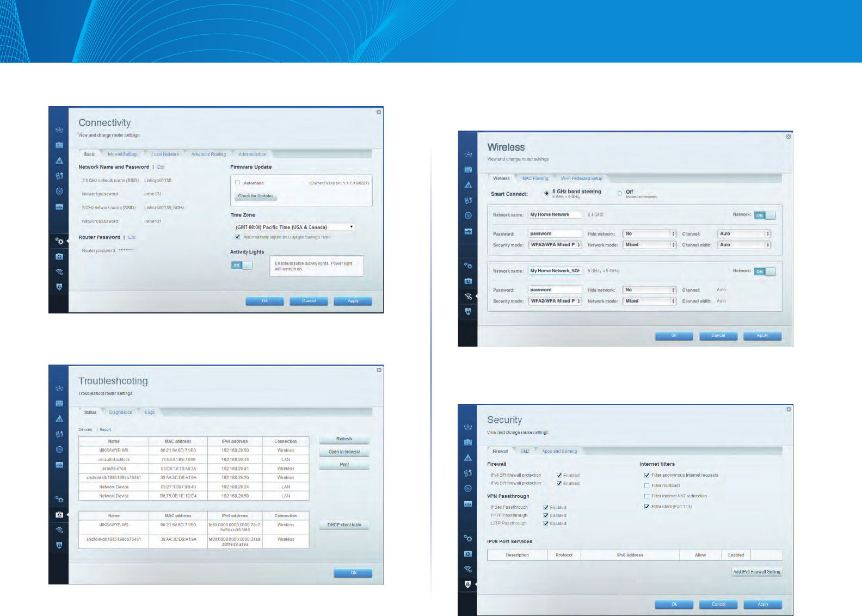Click Media Prioritization icon in Wireless window sidebar
Viewport: 862px width, 616px height.
[x=468, y=200]
